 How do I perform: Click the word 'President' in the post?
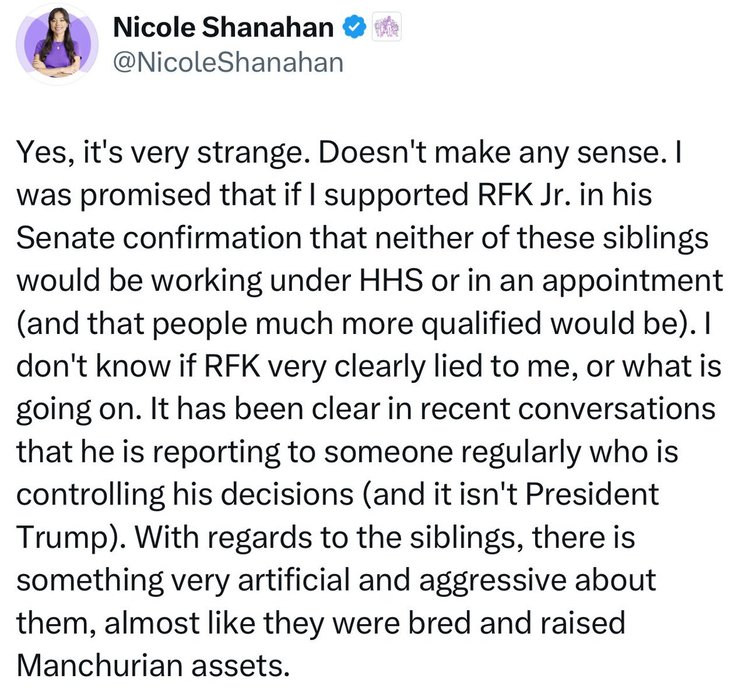click(x=592, y=494)
